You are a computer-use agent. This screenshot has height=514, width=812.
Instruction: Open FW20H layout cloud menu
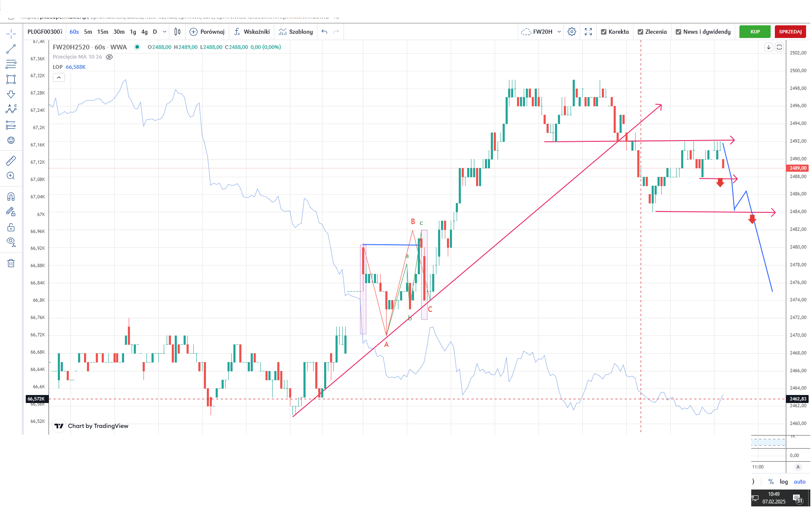click(537, 32)
